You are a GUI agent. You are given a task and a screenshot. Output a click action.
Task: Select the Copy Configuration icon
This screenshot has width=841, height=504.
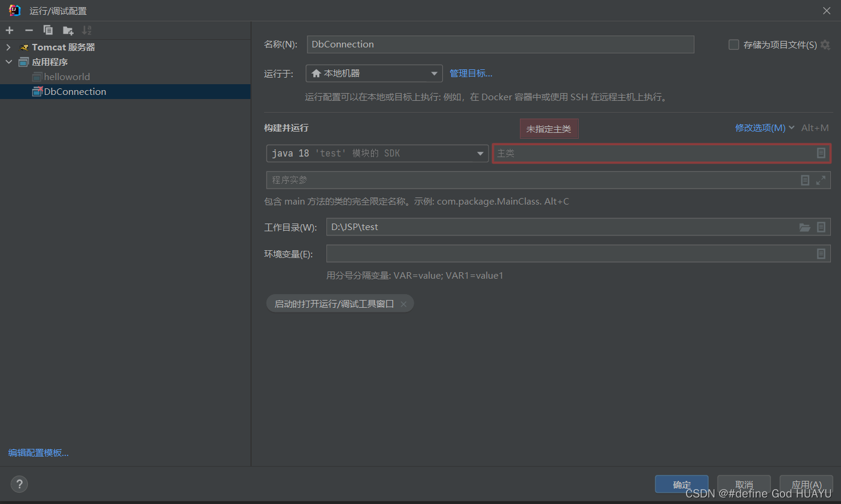pyautogui.click(x=47, y=30)
